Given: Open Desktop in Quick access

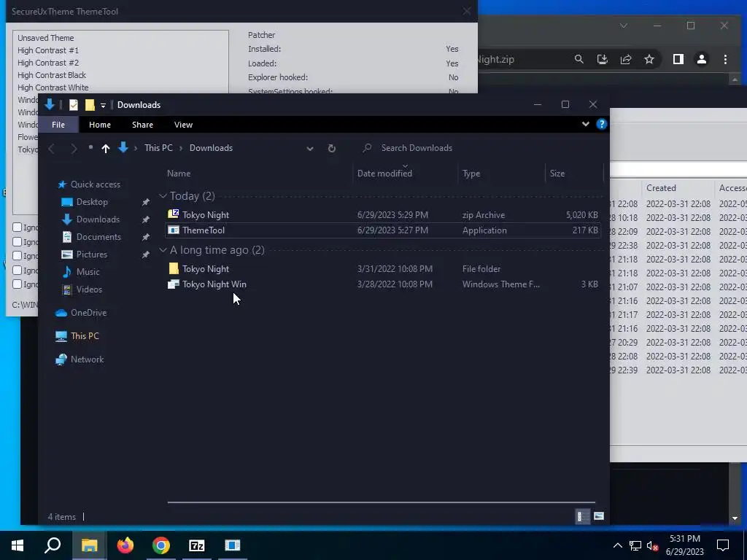Looking at the screenshot, I should coord(92,202).
